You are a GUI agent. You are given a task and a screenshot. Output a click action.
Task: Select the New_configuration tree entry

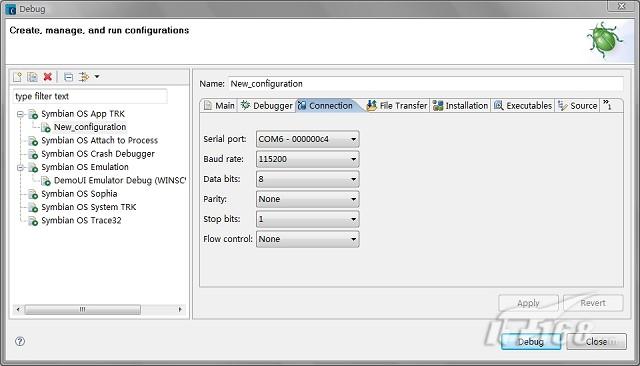[x=90, y=127]
